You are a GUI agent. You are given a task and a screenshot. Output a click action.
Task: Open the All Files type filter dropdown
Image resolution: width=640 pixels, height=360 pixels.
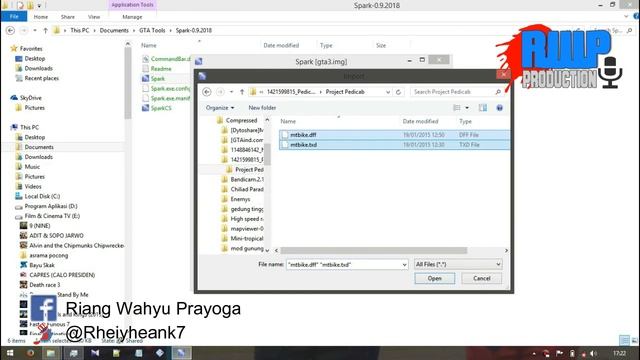coord(458,264)
